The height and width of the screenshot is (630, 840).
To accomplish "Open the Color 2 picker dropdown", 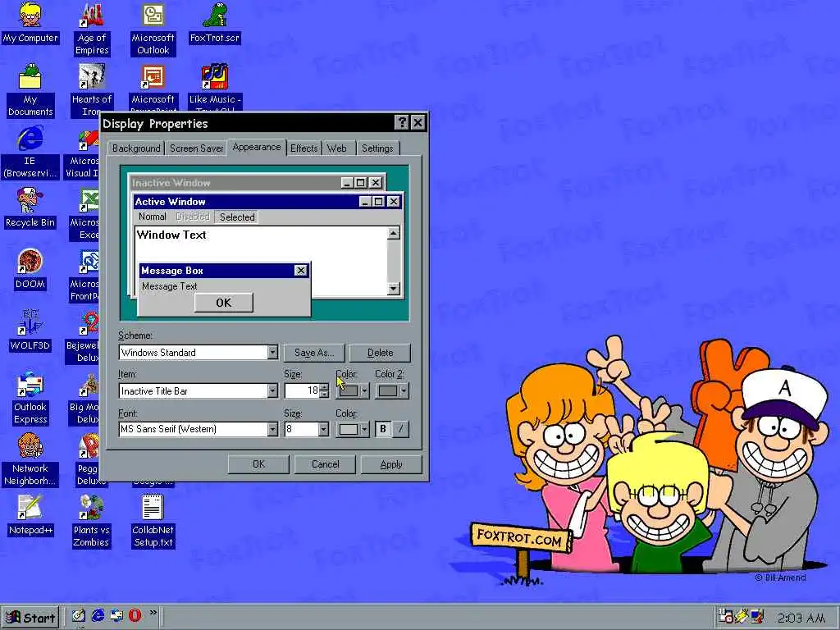I will click(x=392, y=390).
